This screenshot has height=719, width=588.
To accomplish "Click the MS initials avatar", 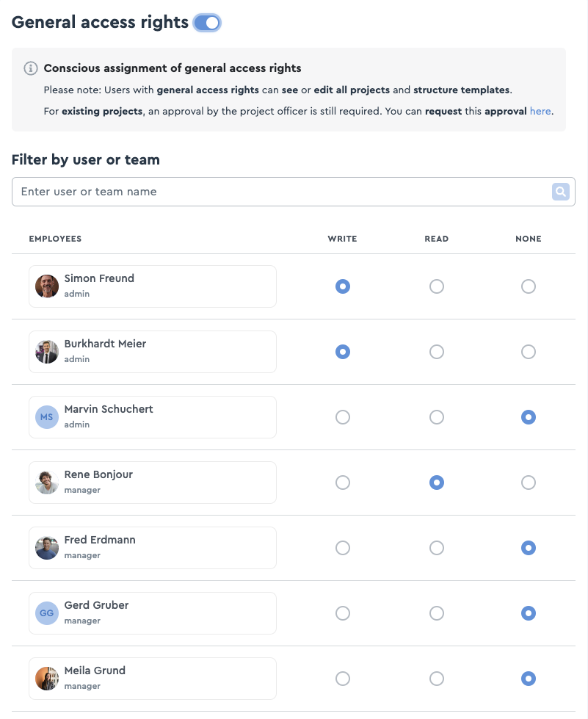I will tap(47, 417).
